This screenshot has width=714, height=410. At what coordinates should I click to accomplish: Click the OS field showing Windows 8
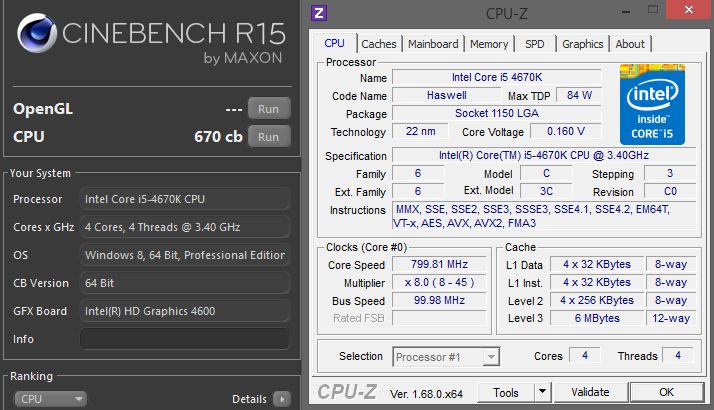click(x=185, y=255)
